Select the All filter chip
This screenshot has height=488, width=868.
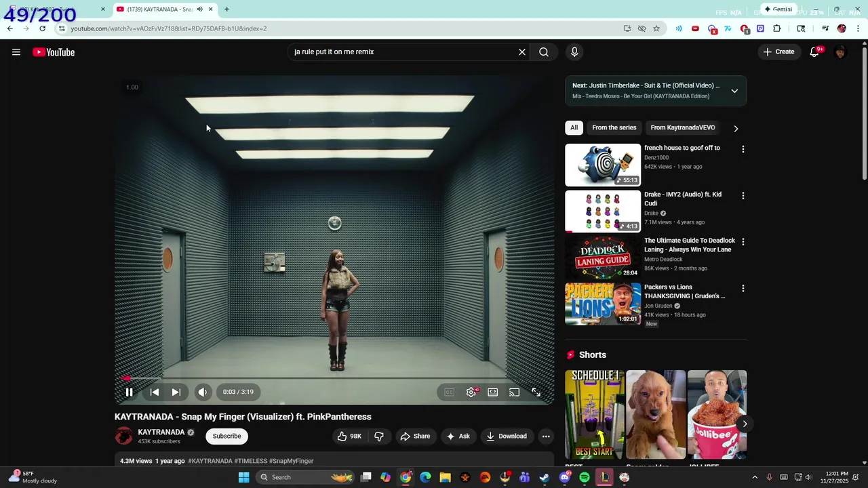click(574, 127)
